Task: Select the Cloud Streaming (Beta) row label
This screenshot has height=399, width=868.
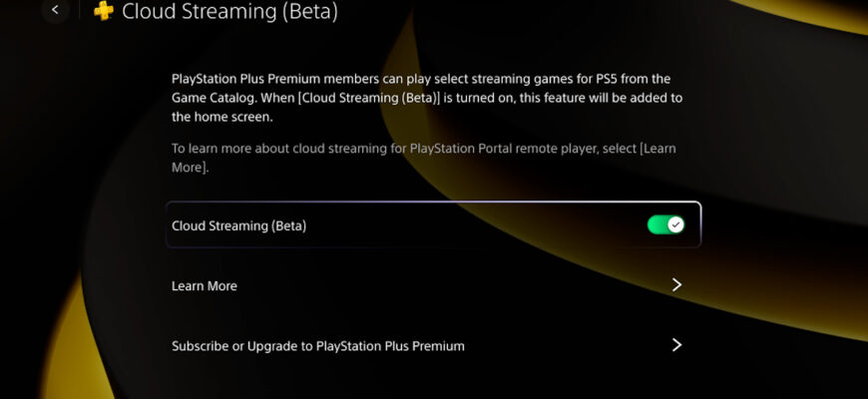Action: pos(238,226)
